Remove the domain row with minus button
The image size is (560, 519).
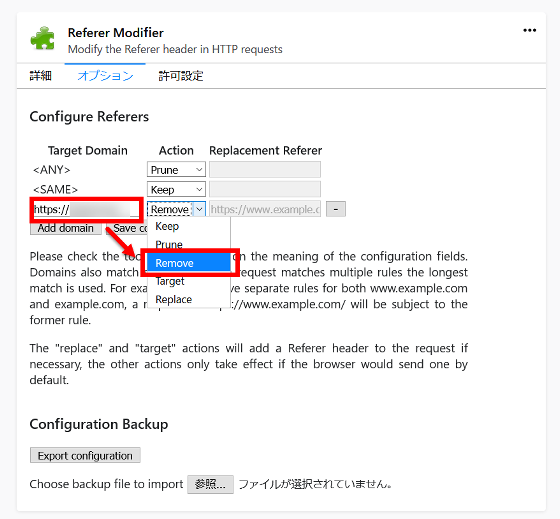[x=336, y=209]
